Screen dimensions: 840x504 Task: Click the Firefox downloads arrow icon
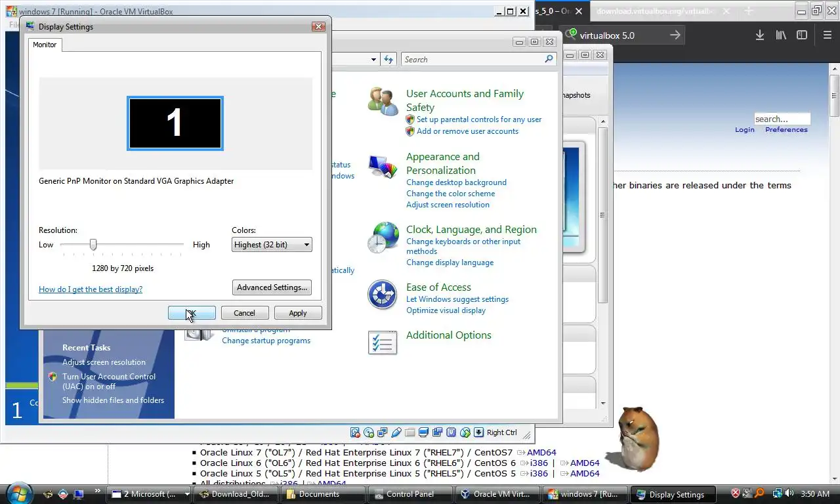[x=759, y=35]
